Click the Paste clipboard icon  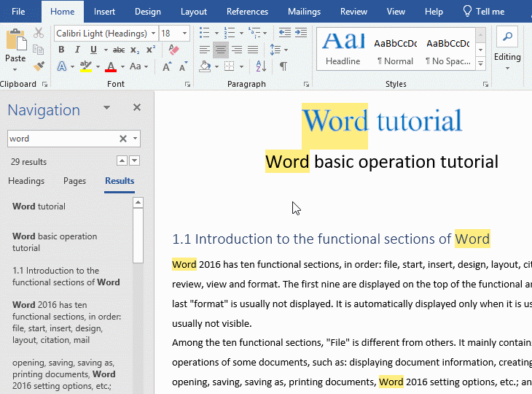click(x=15, y=39)
